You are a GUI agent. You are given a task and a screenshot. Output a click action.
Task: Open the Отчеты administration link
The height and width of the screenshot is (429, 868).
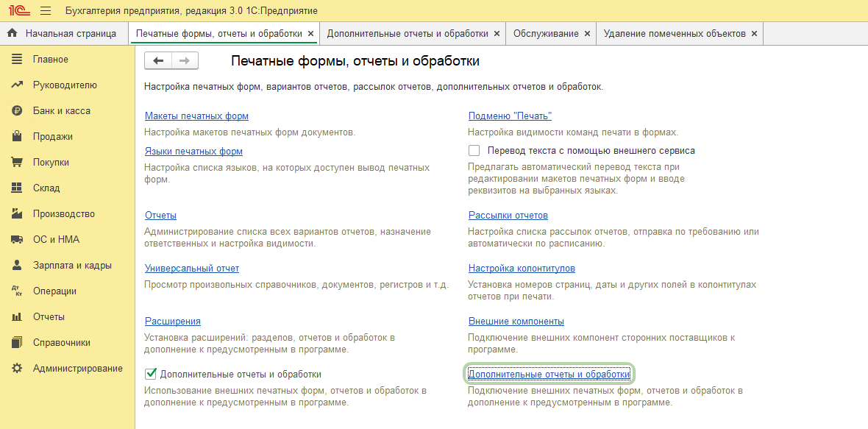coord(160,216)
